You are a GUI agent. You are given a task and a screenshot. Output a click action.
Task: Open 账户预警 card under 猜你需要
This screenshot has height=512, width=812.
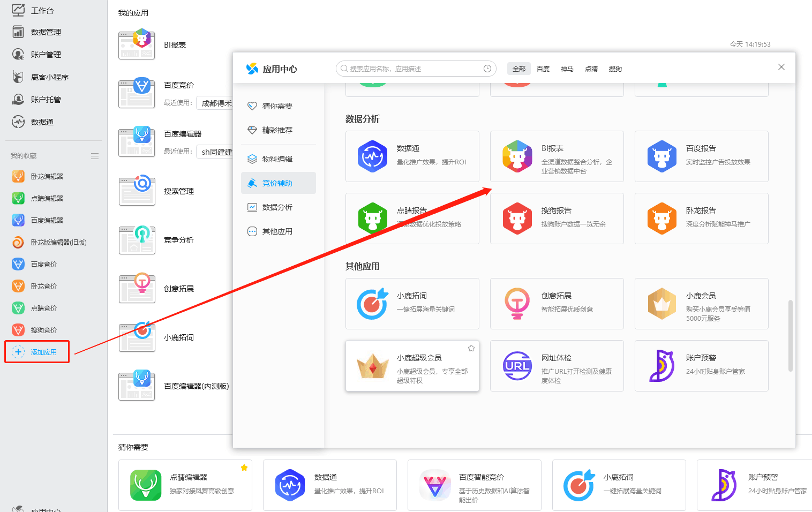754,485
